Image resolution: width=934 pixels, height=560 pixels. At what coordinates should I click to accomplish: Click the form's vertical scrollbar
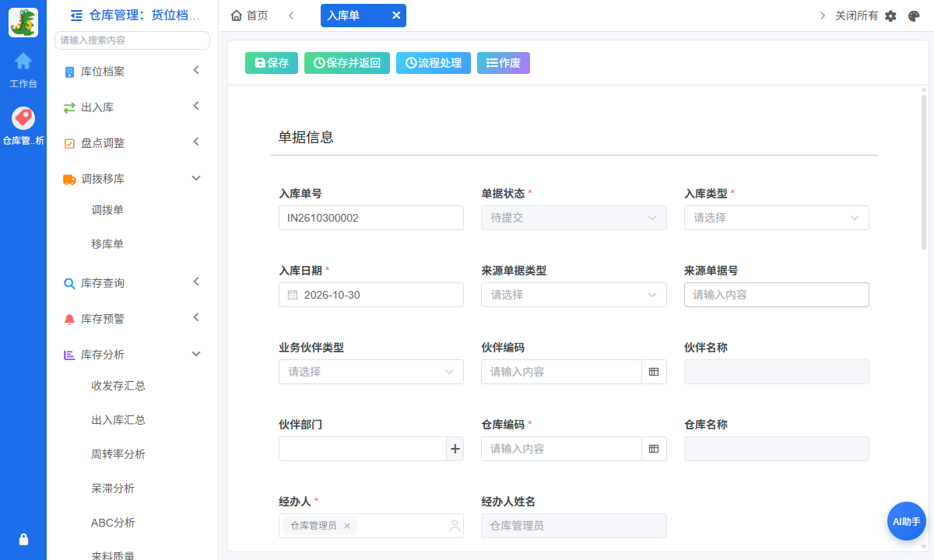coord(924,171)
